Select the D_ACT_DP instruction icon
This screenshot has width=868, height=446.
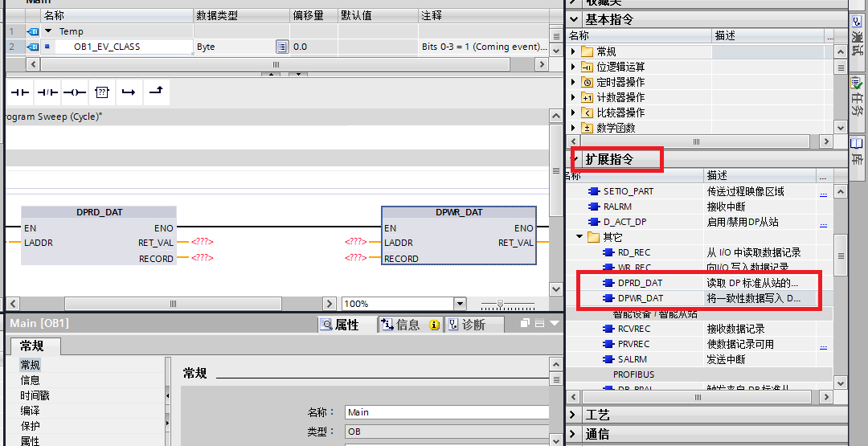[594, 222]
